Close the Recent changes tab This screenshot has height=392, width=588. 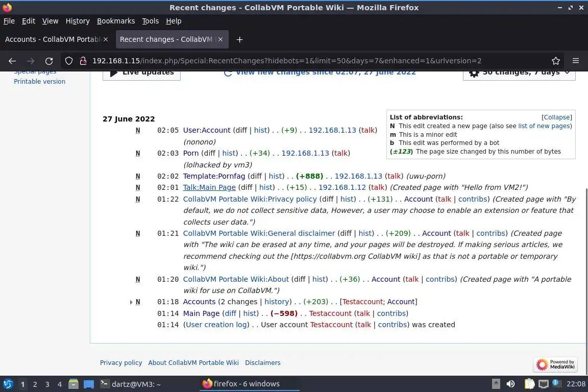(x=220, y=39)
